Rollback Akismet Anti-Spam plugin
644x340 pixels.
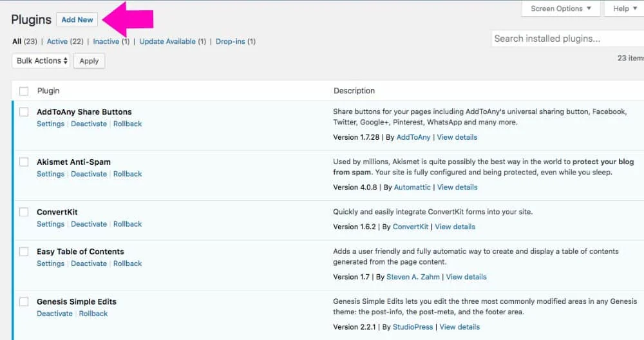pos(128,174)
